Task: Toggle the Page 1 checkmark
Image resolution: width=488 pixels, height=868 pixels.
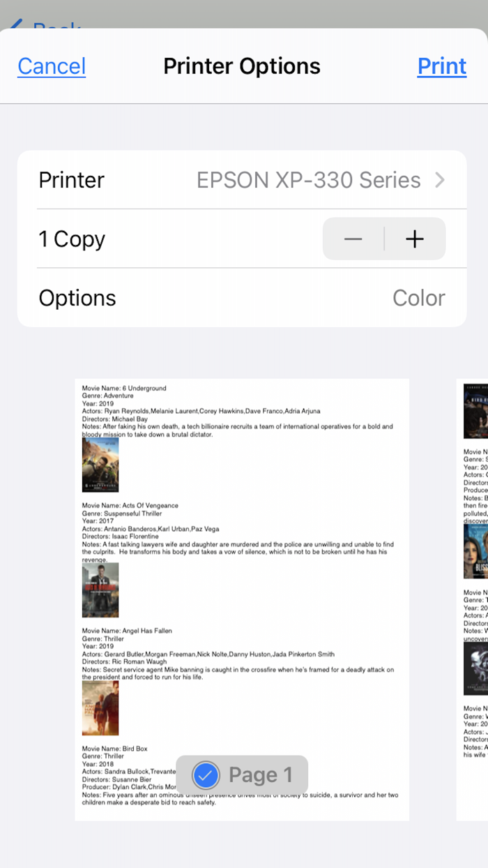Action: (206, 775)
